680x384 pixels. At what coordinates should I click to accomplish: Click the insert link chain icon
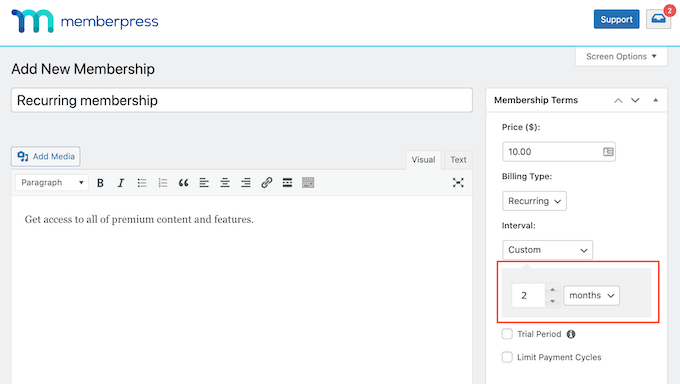click(x=267, y=183)
